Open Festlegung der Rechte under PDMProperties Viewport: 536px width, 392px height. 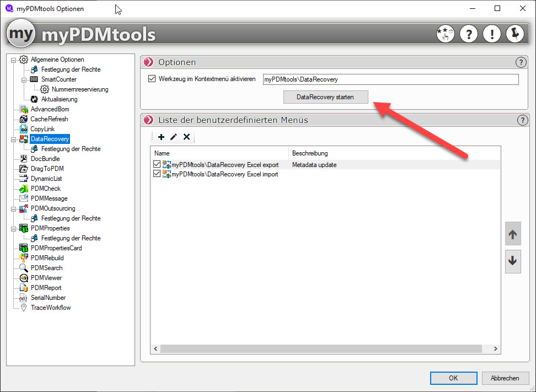[x=71, y=238]
